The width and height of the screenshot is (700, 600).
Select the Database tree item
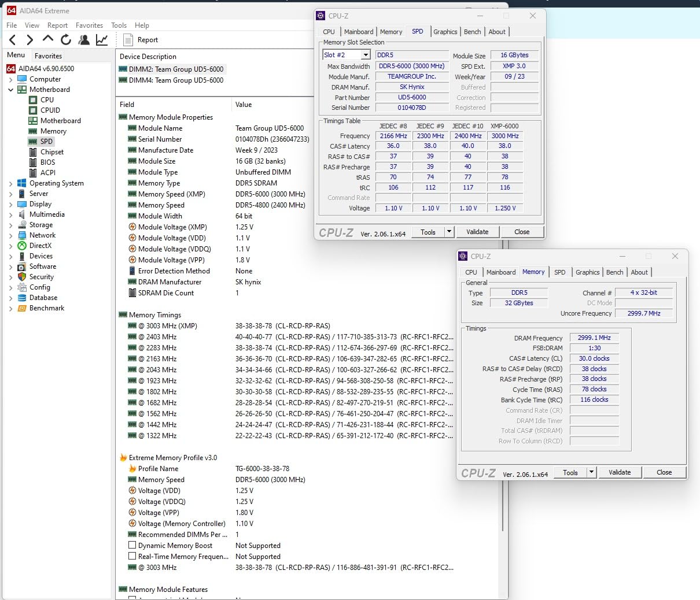click(43, 298)
